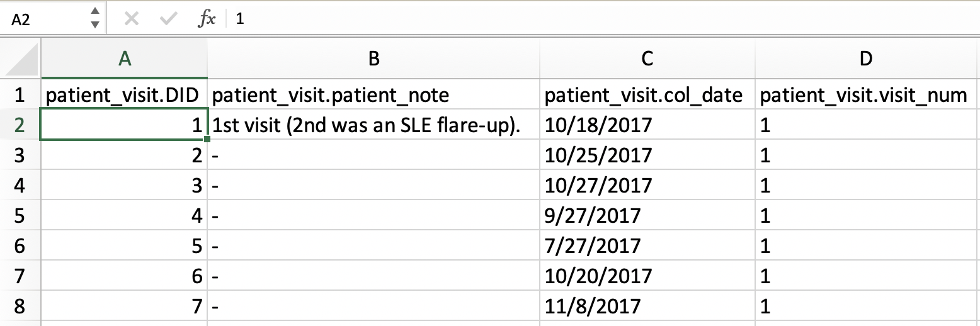Select the cell with SLE flare-up note
Screen dimensions: 980x326
pyautogui.click(x=373, y=125)
